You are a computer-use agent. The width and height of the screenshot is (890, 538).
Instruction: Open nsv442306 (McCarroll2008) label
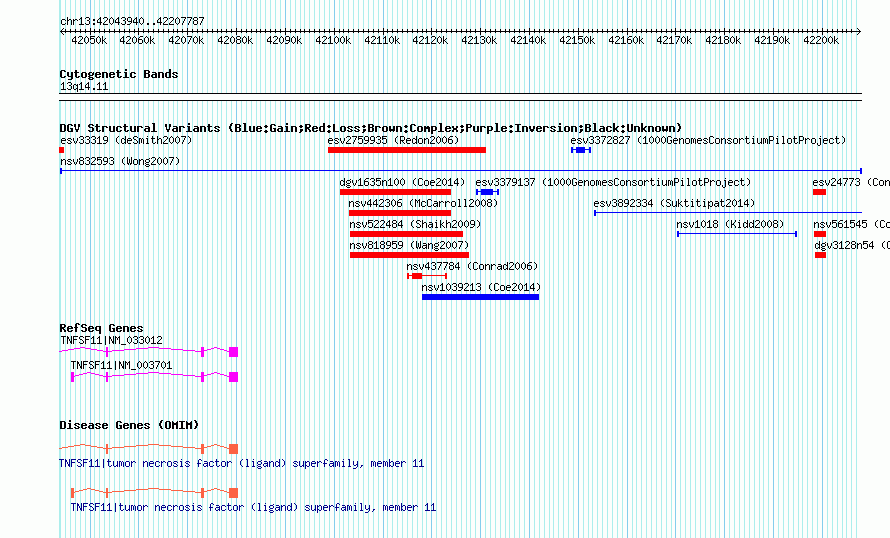(423, 203)
